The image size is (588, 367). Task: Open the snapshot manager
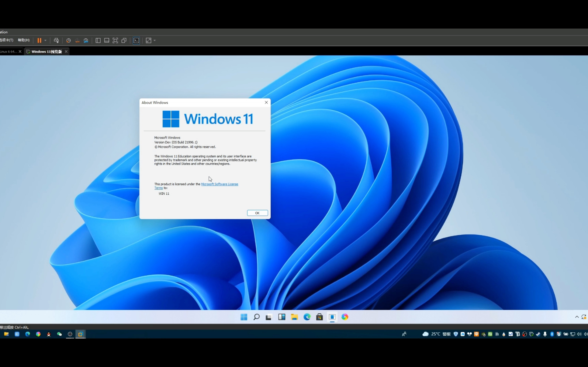click(86, 40)
